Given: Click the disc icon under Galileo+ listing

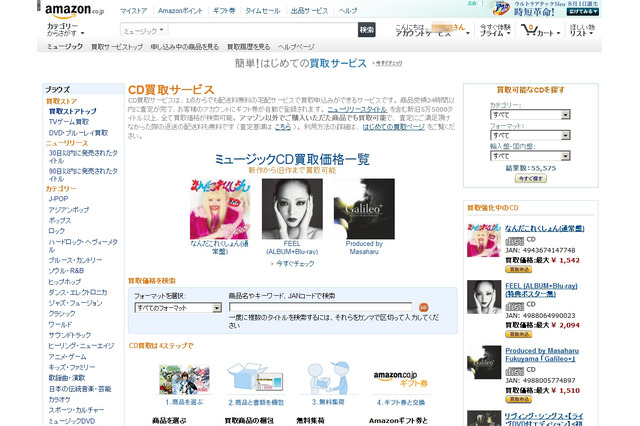Looking at the screenshot, I should (x=514, y=371).
